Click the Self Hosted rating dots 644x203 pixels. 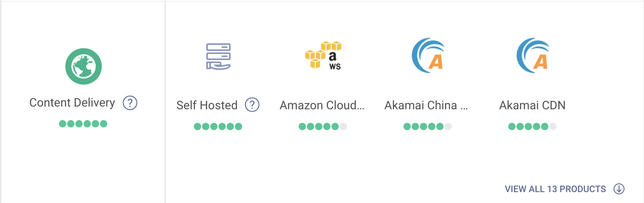tap(218, 126)
